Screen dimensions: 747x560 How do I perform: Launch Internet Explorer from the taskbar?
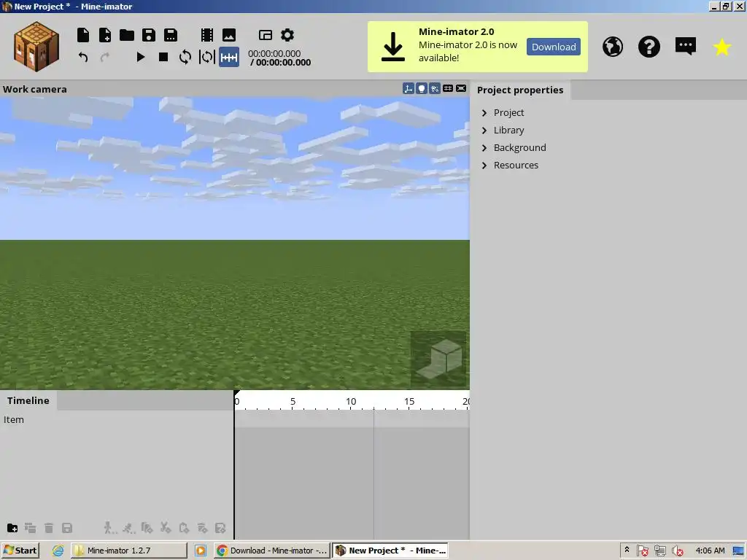[x=58, y=551]
